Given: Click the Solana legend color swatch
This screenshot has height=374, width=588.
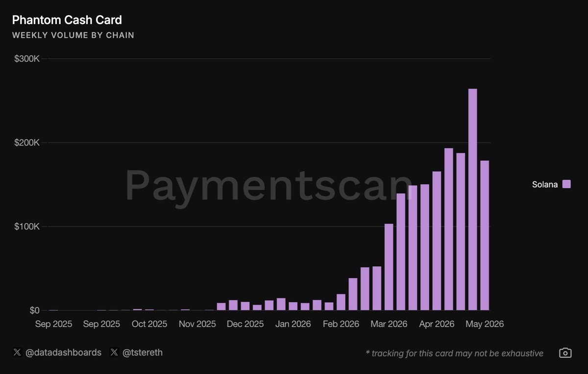Looking at the screenshot, I should [x=566, y=184].
